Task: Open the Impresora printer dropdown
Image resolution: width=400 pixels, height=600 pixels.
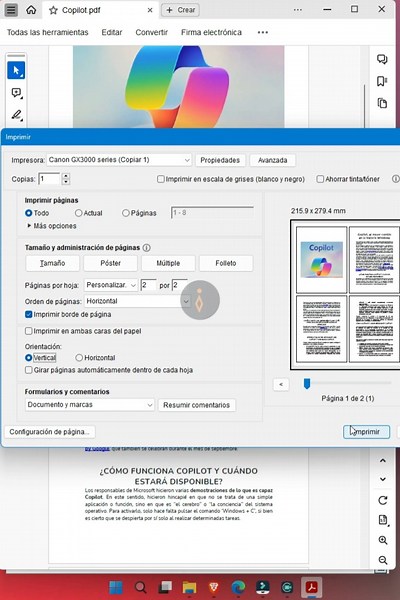Action: pos(119,160)
